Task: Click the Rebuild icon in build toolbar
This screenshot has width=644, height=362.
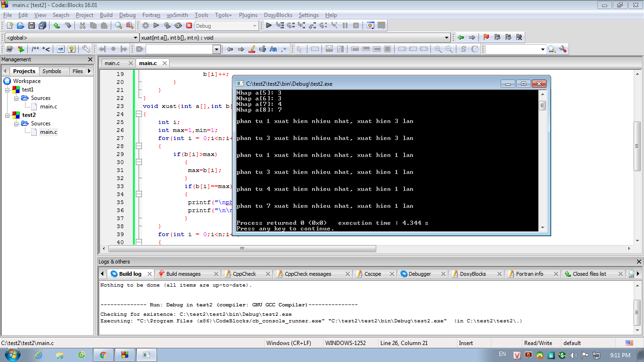Action: pos(178,25)
